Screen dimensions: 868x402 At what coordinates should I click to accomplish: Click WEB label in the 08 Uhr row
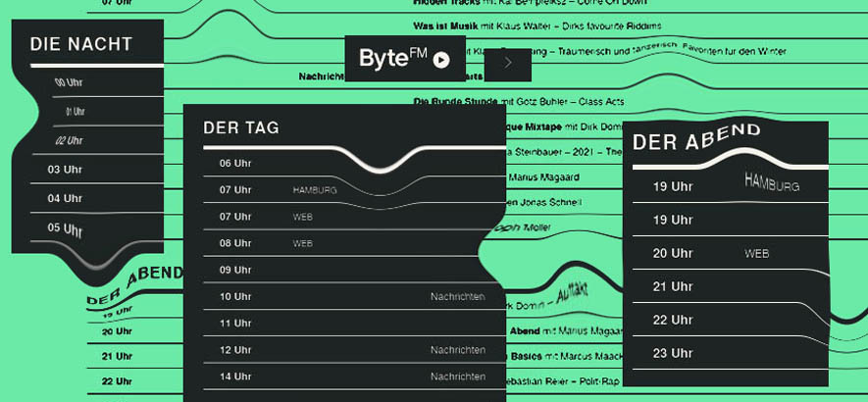tap(303, 243)
